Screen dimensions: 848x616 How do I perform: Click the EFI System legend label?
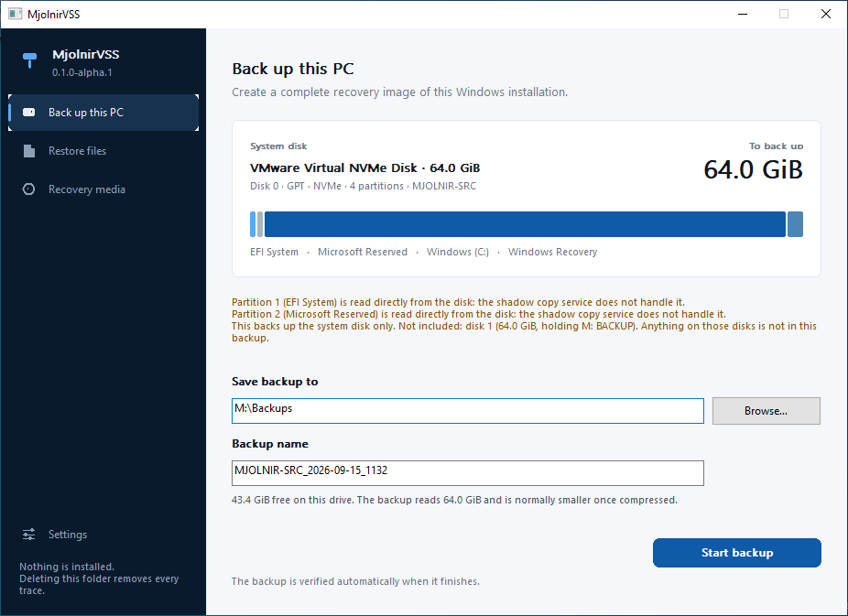tap(274, 252)
